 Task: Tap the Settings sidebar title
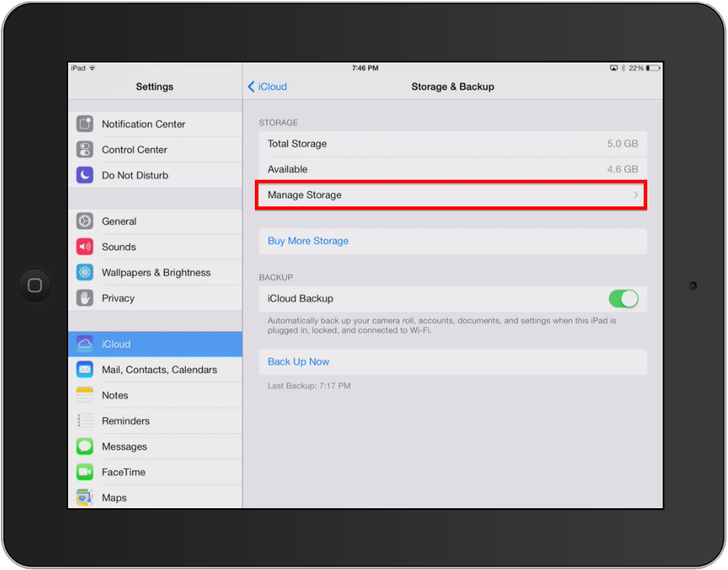coord(154,86)
